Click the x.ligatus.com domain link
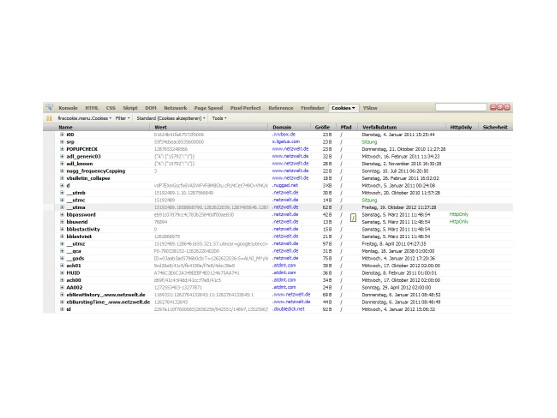 click(x=286, y=142)
